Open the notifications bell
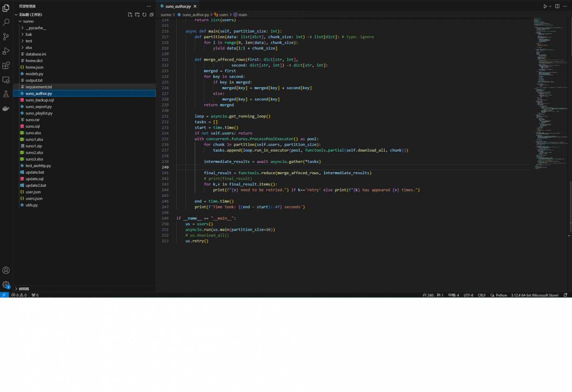This screenshot has height=392, width=572. 565,295
